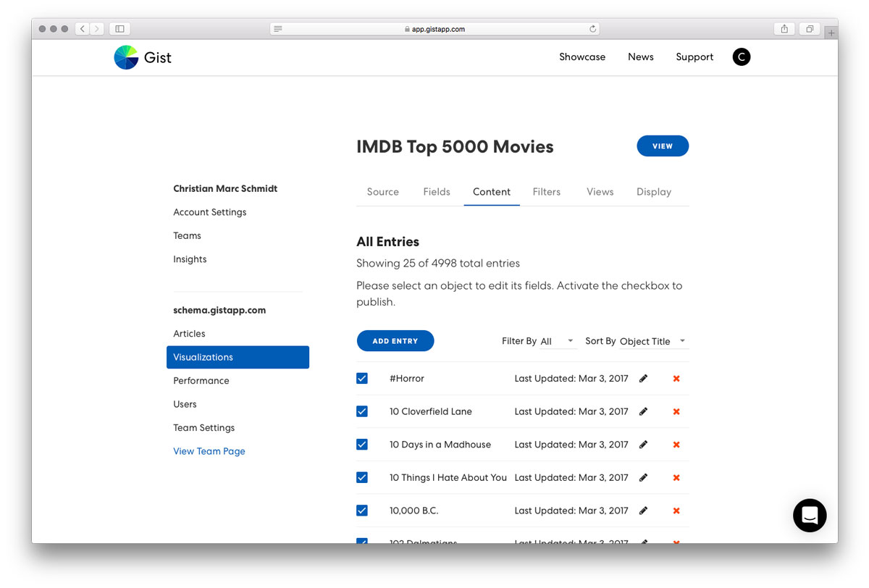869x588 pixels.
Task: Delete the #Horror entry
Action: [x=676, y=379]
